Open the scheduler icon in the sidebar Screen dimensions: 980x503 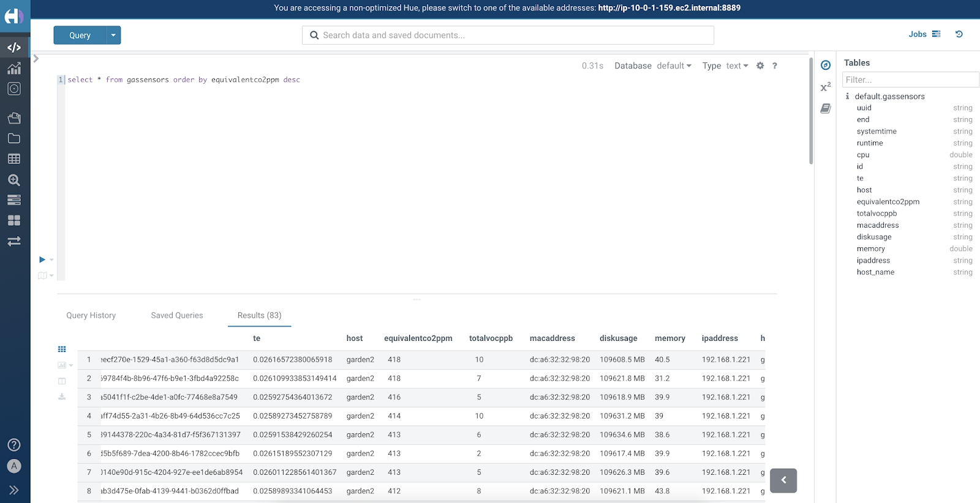click(x=14, y=89)
